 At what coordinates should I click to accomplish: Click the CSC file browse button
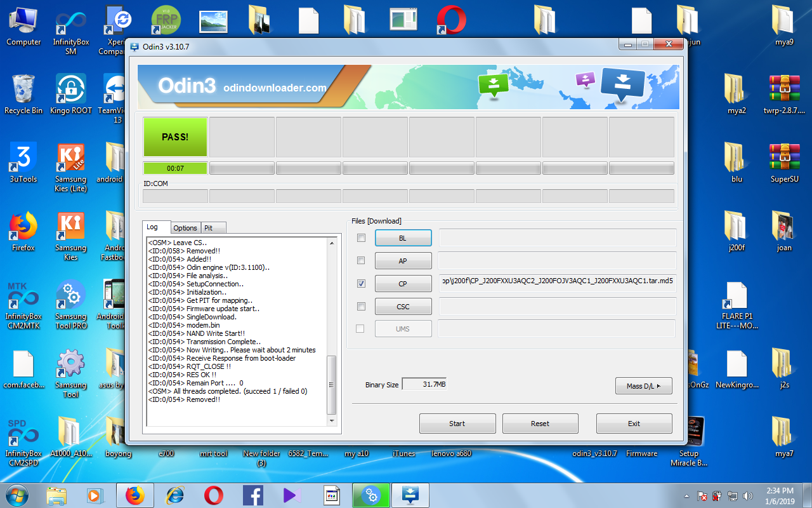click(x=403, y=307)
